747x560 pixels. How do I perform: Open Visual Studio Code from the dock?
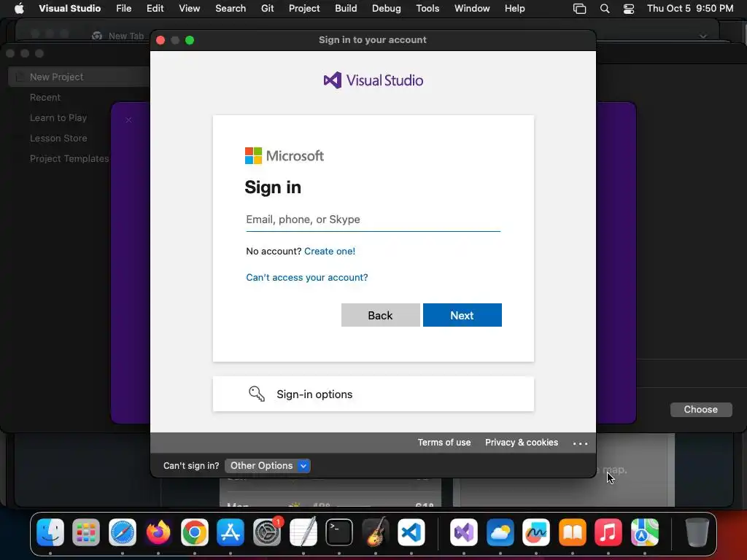click(411, 532)
